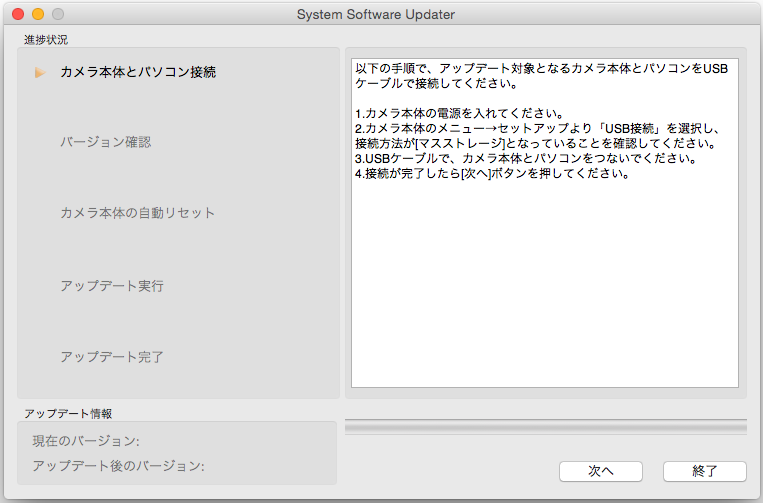
Task: Click instruction step 4 about pressing 次へ
Action: coord(491,174)
